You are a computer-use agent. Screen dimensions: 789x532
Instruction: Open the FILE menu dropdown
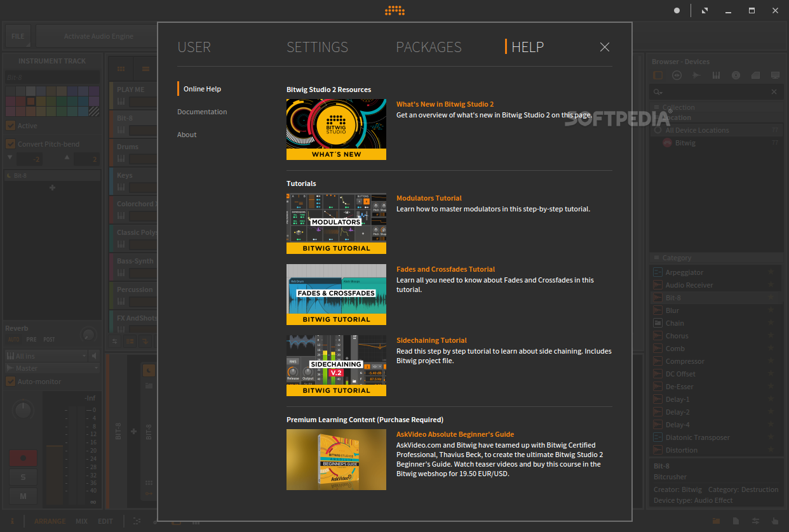click(18, 36)
